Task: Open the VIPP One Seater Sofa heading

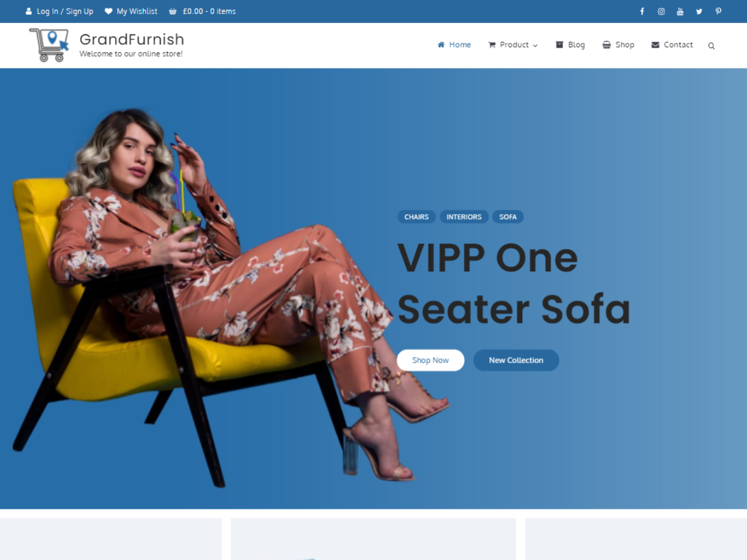Action: click(514, 283)
